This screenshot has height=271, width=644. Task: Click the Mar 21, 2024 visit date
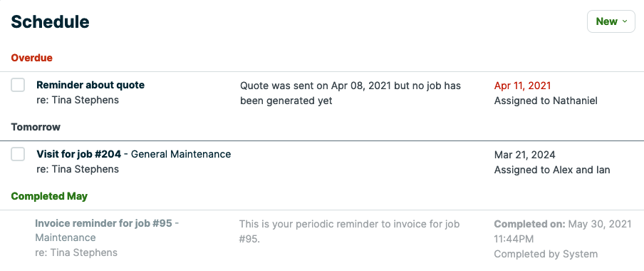point(525,155)
